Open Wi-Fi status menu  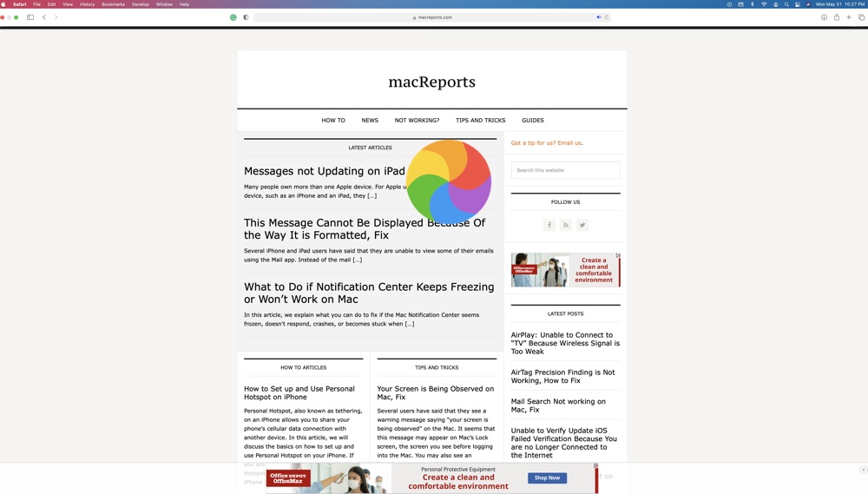764,4
